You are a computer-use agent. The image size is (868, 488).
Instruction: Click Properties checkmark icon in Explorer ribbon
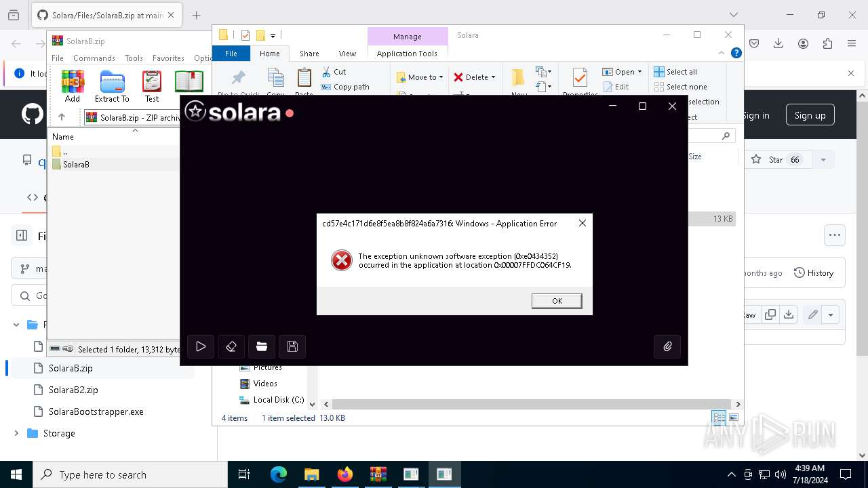(x=580, y=79)
